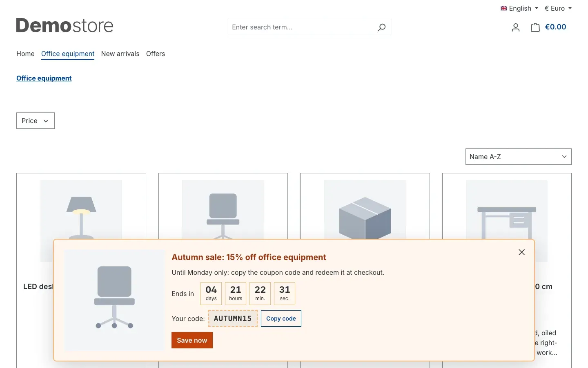The image size is (588, 368).
Task: Open the English language dropdown
Action: [519, 8]
